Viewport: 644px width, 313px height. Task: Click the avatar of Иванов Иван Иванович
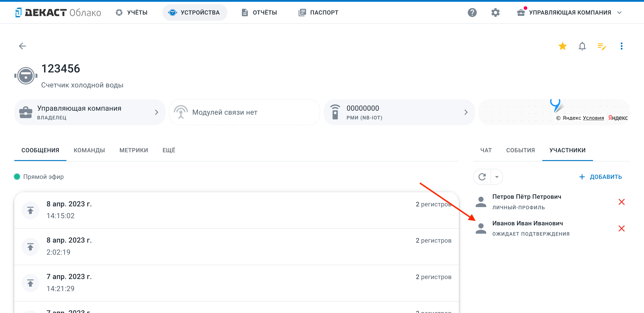point(481,228)
